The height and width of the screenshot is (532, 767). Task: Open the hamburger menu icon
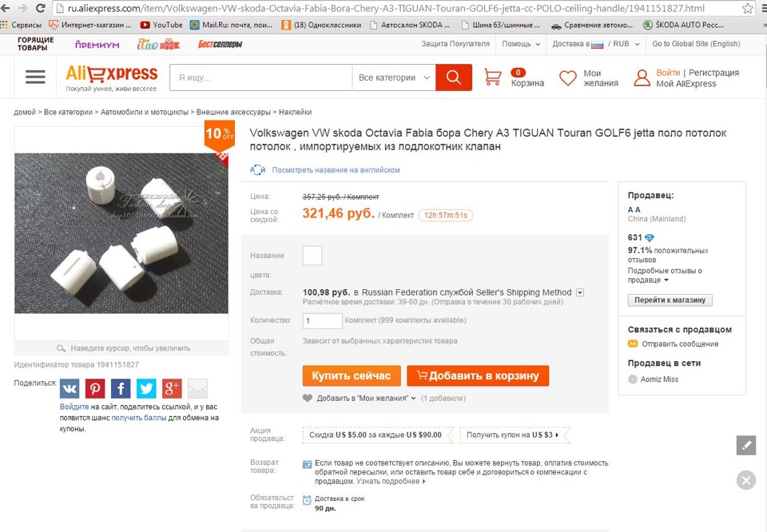click(x=35, y=77)
